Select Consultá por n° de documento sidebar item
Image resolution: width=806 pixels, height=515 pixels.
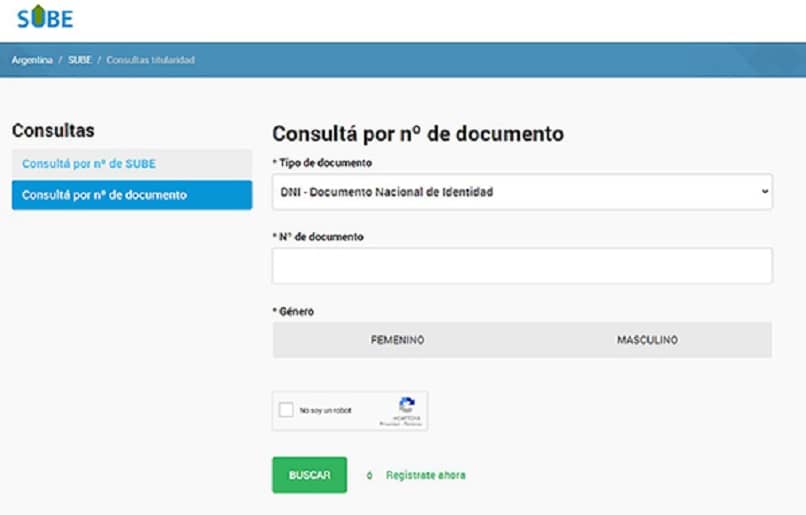(x=132, y=195)
